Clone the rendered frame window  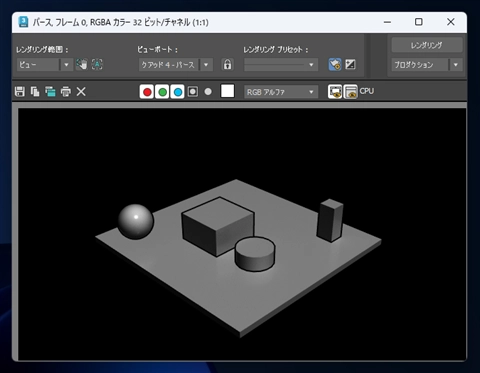pyautogui.click(x=50, y=91)
